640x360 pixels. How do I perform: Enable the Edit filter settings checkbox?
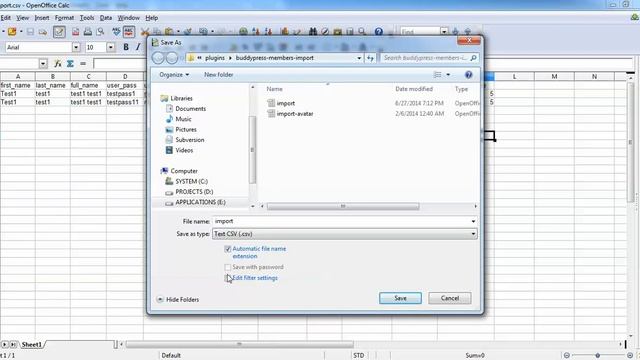coord(228,278)
